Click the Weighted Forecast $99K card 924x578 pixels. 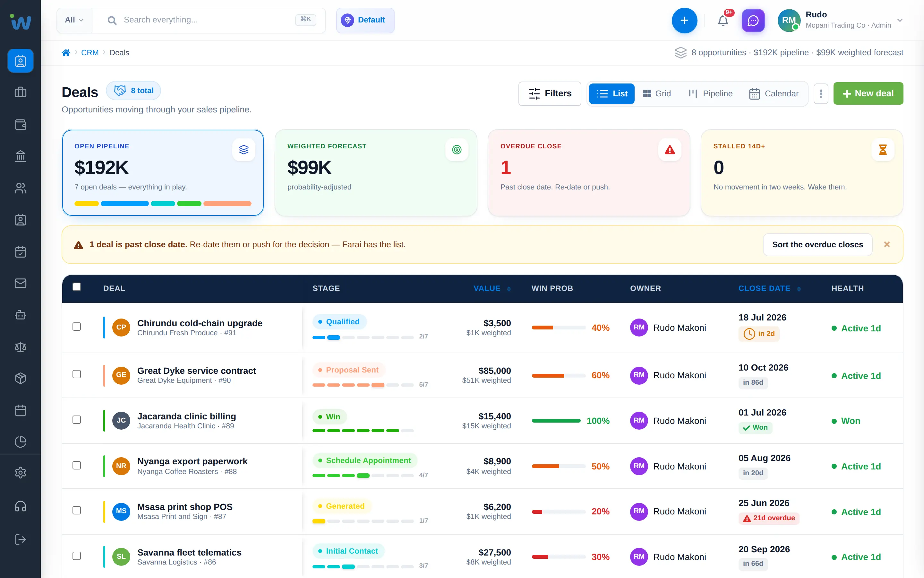pyautogui.click(x=376, y=173)
